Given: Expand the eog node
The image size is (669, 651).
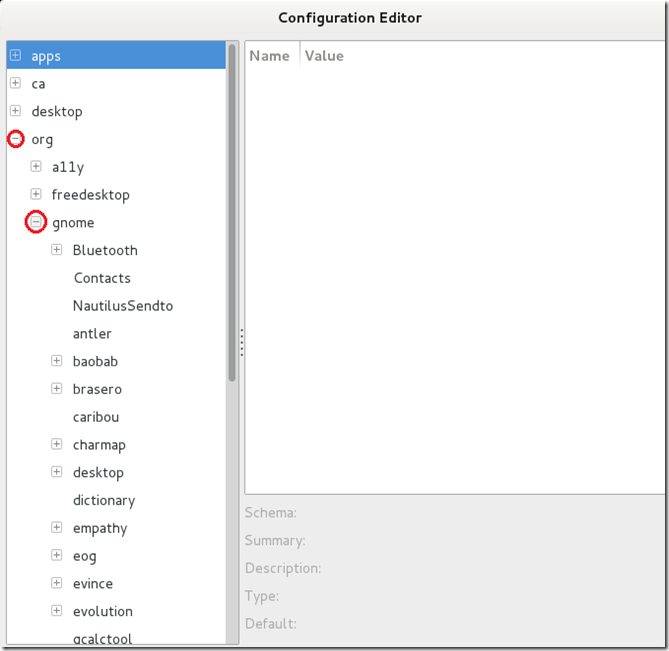Looking at the screenshot, I should pos(56,555).
